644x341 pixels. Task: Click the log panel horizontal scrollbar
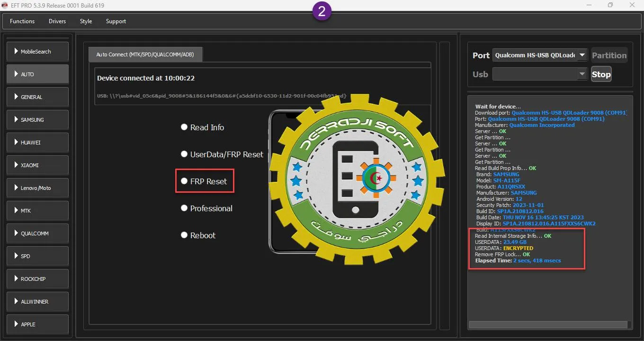(x=548, y=325)
